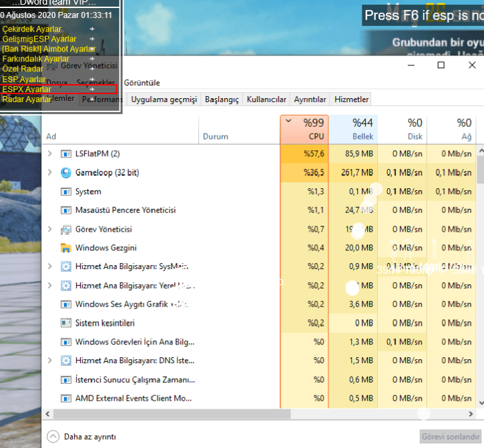This screenshot has width=484, height=448.
Task: Click the Windows Görevleri İçin Ana Bilg icon
Action: click(65, 342)
